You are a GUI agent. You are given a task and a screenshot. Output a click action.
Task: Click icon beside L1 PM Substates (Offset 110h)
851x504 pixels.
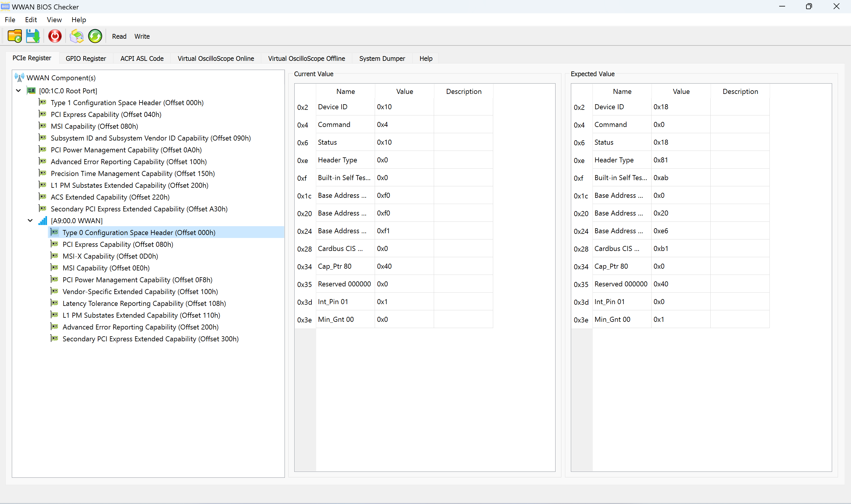[x=54, y=315]
